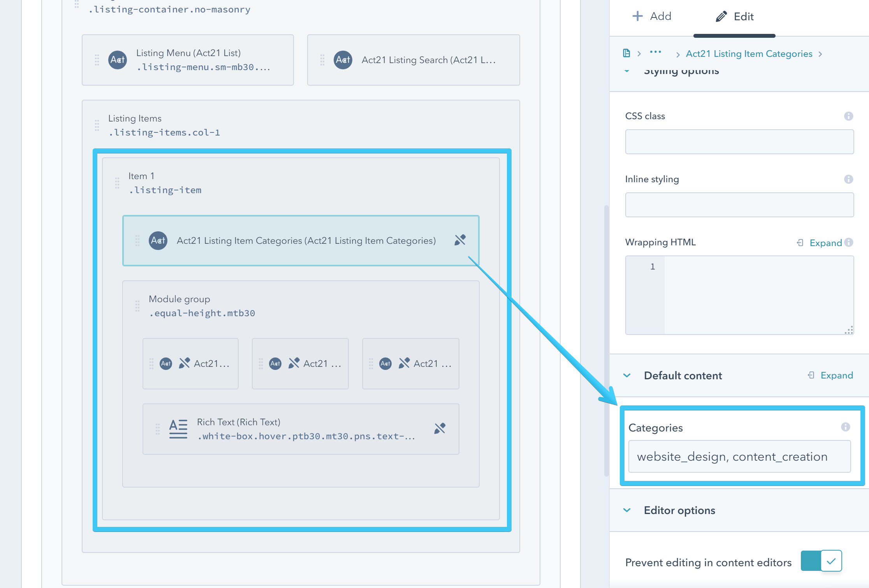869x588 pixels.
Task: Click CSS class info icon
Action: point(848,116)
